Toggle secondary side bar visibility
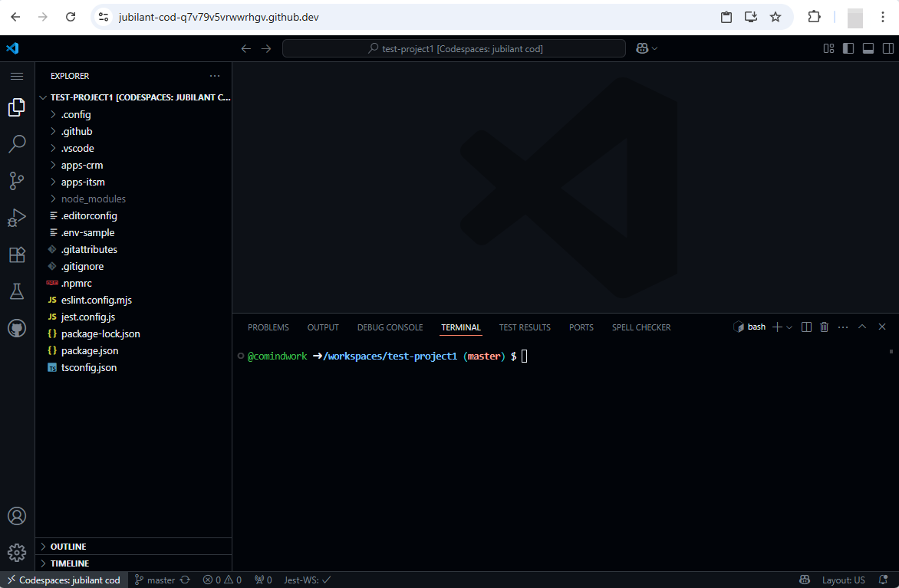 pos(888,49)
